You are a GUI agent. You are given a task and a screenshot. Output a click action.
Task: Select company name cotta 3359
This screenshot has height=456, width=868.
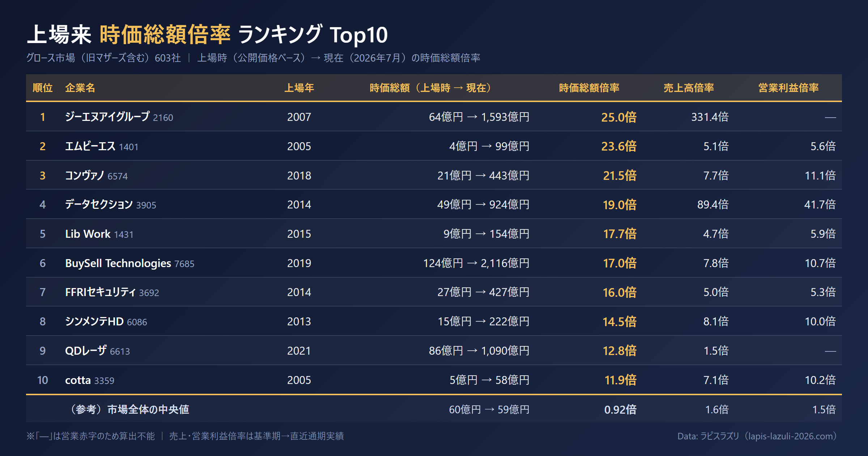click(x=90, y=380)
